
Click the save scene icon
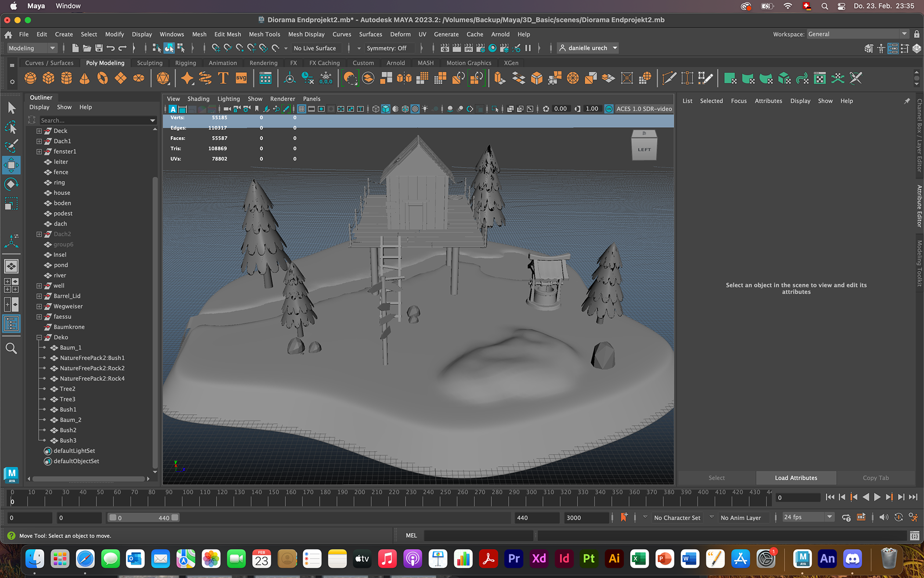(x=99, y=48)
